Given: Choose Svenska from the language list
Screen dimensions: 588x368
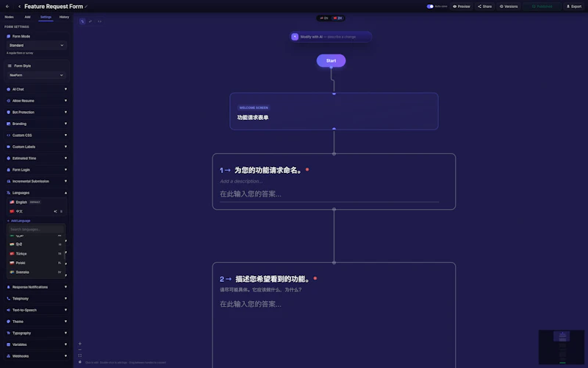Looking at the screenshot, I should (36, 272).
